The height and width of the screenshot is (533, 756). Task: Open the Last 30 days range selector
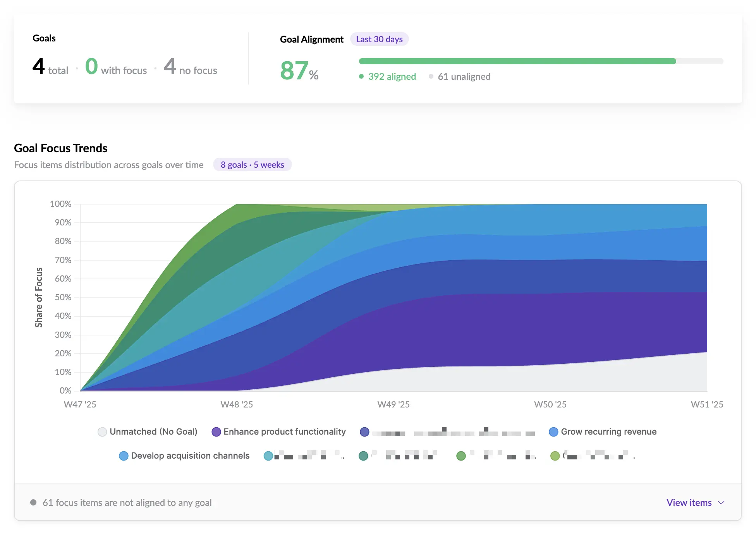point(379,39)
